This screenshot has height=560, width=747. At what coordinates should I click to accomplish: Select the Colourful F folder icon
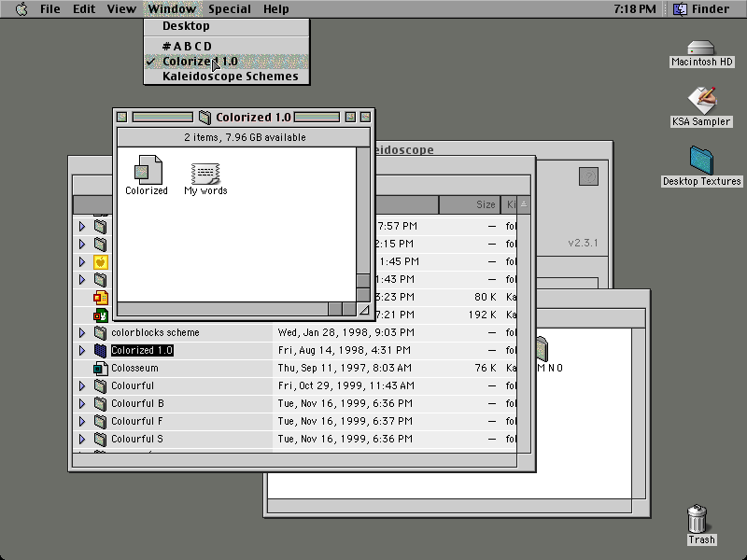click(x=100, y=422)
